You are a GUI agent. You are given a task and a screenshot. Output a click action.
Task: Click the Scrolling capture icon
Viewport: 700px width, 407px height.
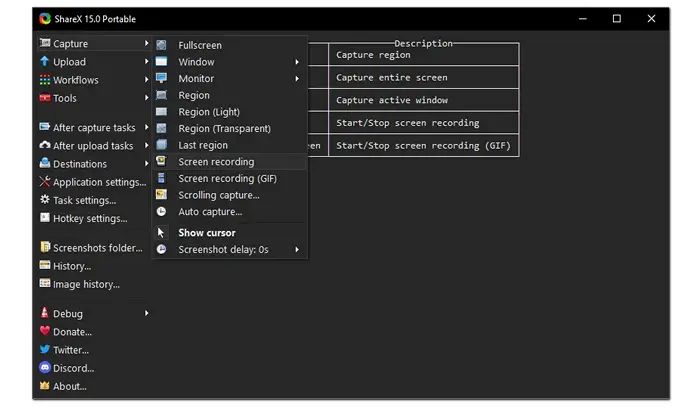(161, 195)
